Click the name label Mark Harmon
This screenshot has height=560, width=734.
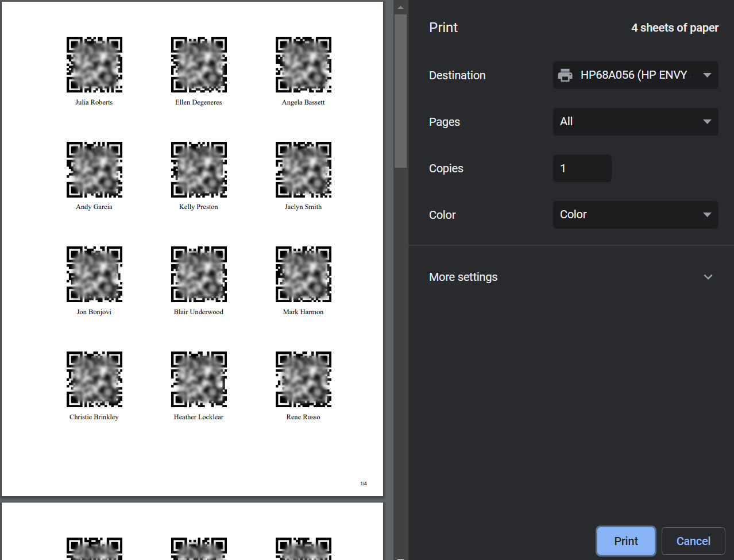303,312
